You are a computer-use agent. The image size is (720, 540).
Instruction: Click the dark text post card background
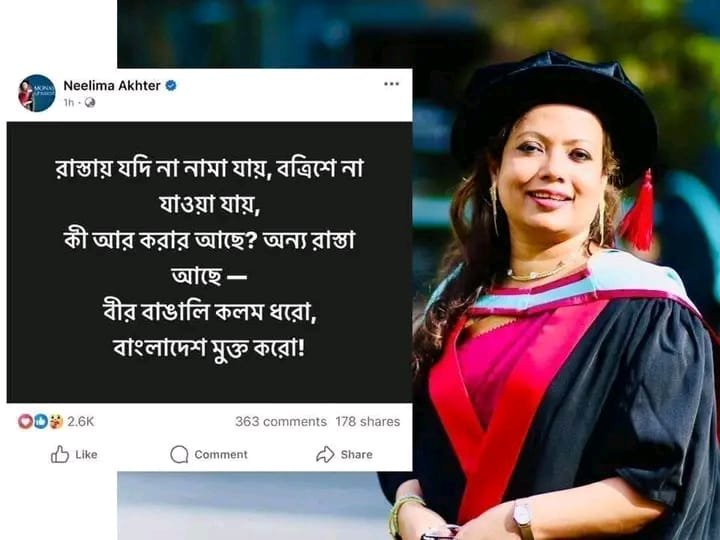tap(209, 262)
